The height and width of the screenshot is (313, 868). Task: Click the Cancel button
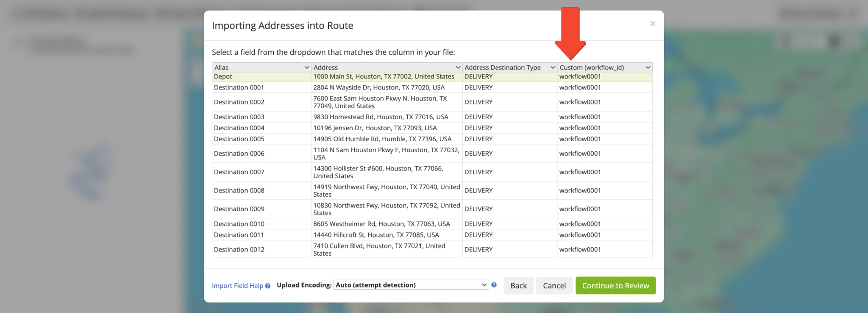tap(554, 285)
